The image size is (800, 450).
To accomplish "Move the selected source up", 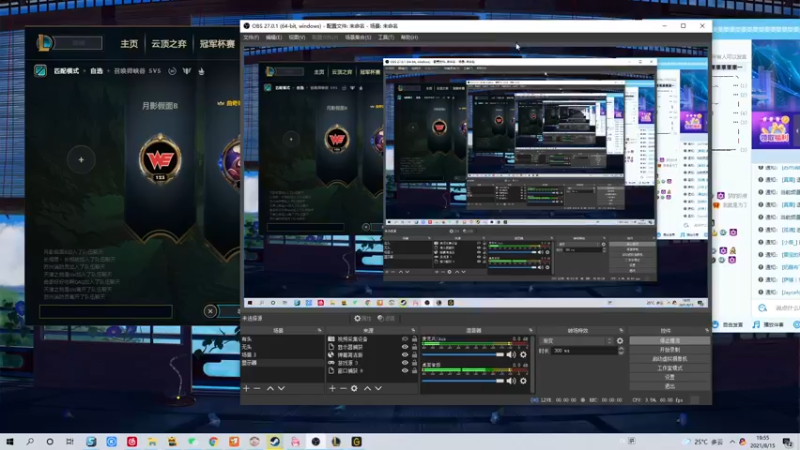I will coord(367,388).
